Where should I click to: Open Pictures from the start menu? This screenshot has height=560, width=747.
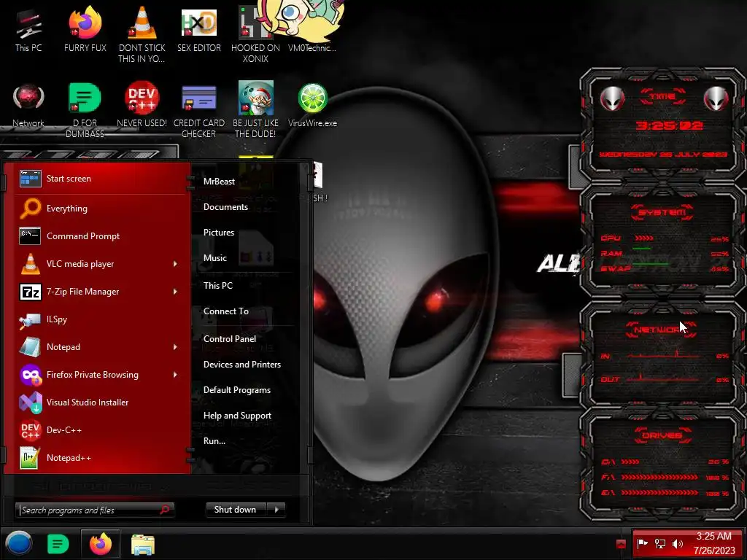pos(219,233)
